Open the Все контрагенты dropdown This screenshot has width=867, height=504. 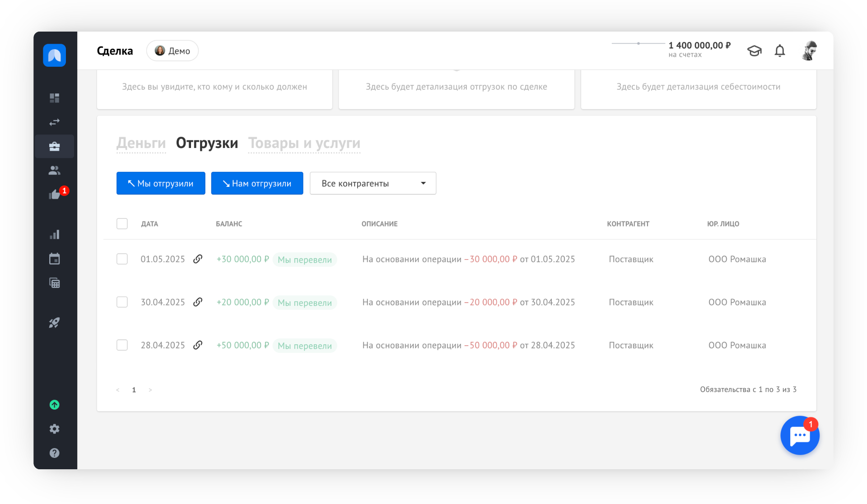[373, 183]
